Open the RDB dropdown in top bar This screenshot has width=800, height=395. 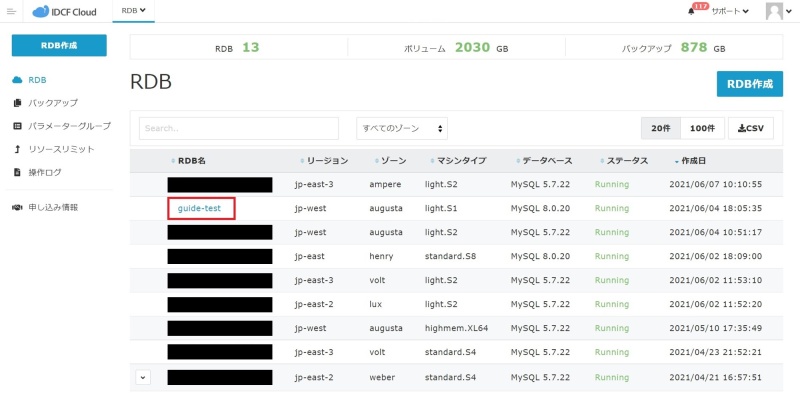(x=134, y=11)
